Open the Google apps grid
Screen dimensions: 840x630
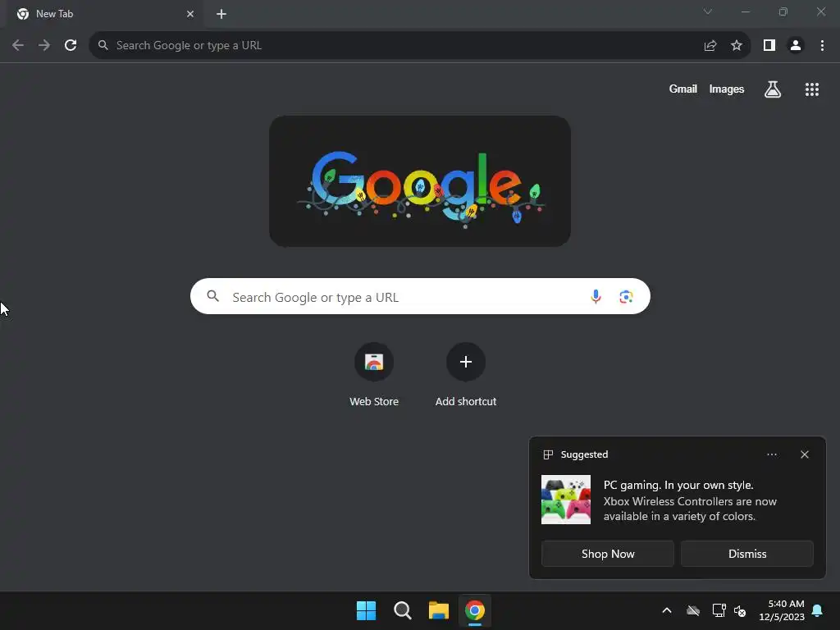811,89
